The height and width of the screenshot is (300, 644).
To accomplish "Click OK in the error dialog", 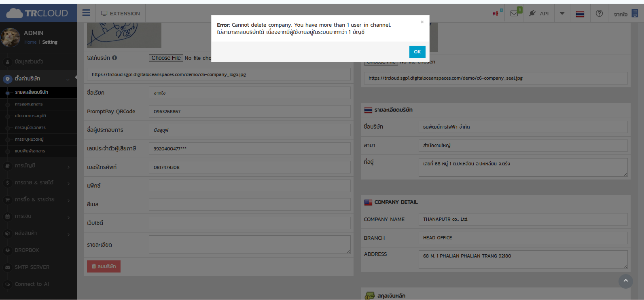I will tap(417, 52).
